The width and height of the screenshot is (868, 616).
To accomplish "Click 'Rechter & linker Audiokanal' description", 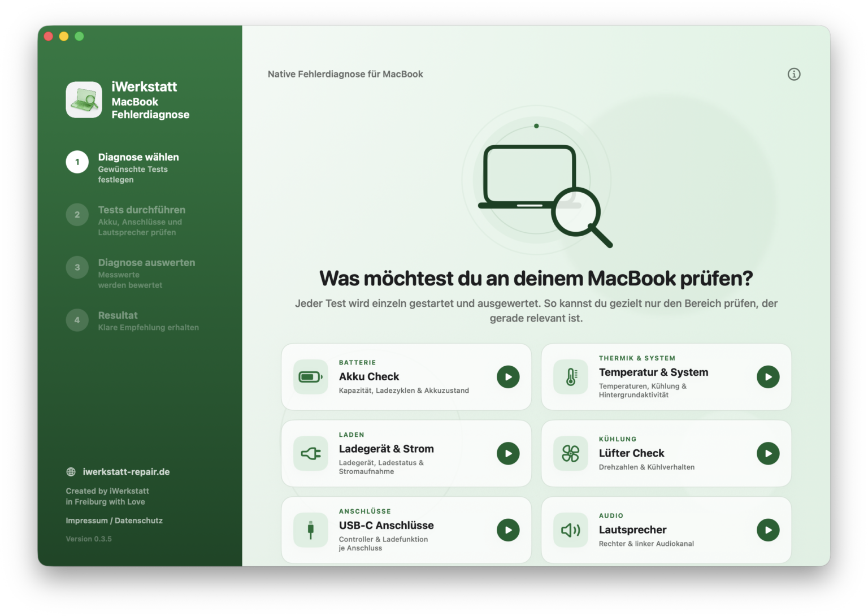I will 646,544.
